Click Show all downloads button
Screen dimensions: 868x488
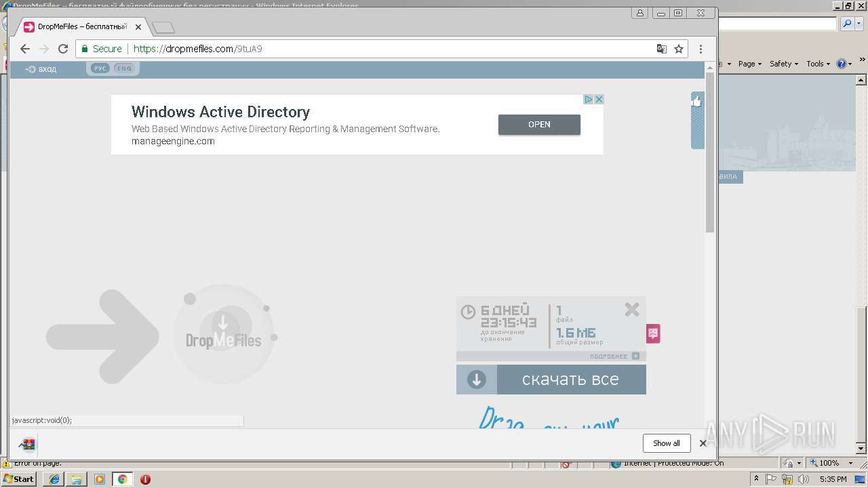[x=667, y=443]
